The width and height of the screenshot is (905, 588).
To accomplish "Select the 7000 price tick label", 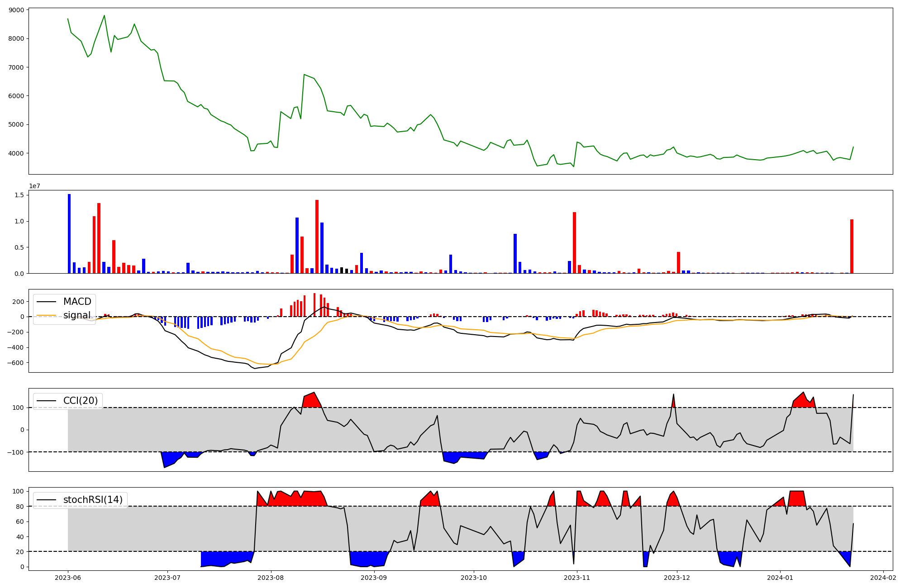I will coord(16,67).
